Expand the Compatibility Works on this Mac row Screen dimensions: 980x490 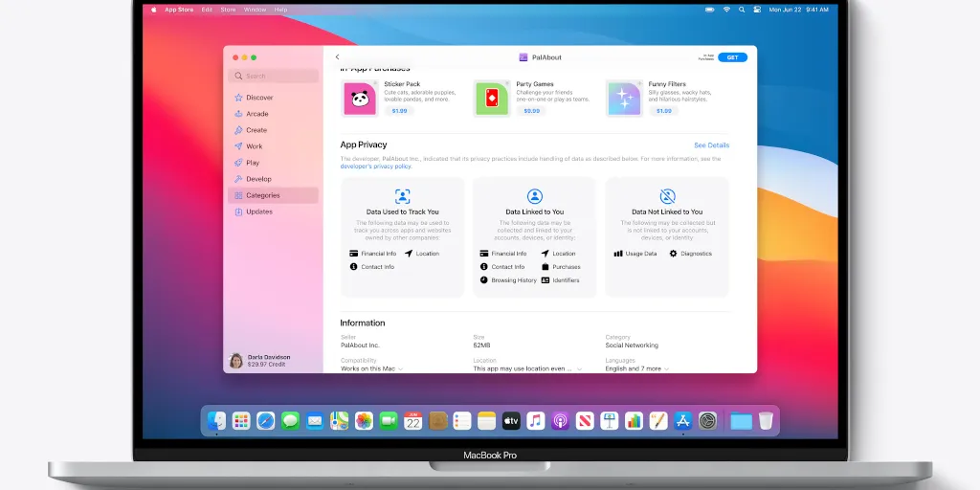[x=371, y=368]
